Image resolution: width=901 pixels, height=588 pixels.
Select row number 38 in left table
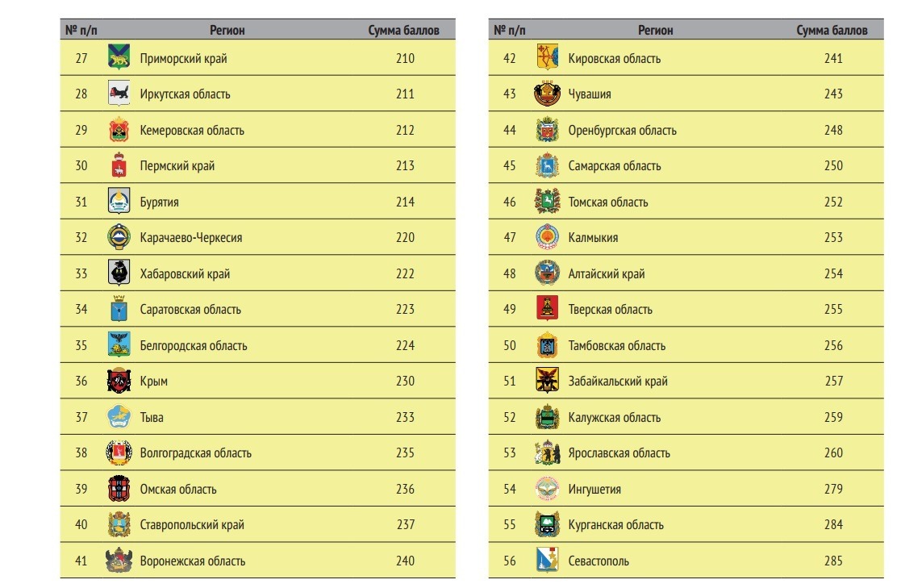[x=81, y=452]
